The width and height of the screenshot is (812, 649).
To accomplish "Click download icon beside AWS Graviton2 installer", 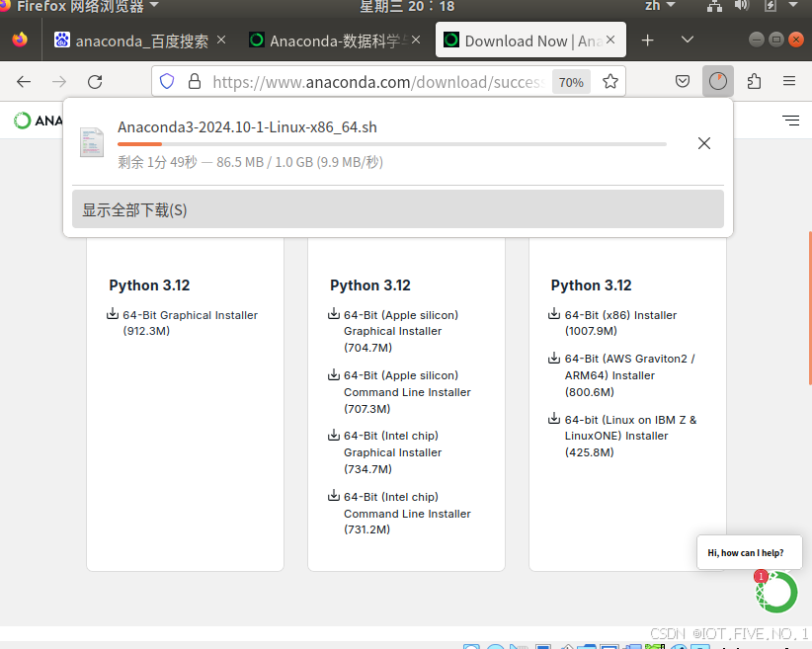I will (x=554, y=358).
